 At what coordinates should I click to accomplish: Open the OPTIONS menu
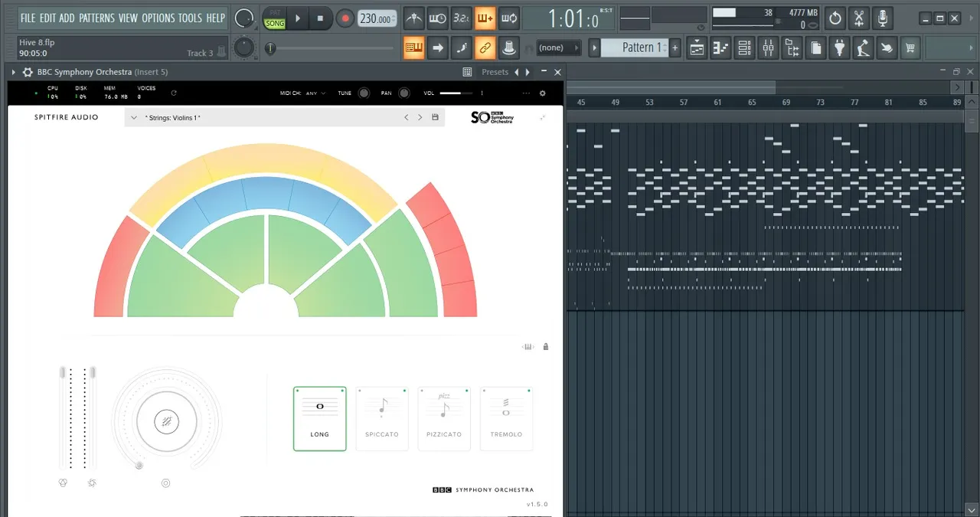coord(158,18)
